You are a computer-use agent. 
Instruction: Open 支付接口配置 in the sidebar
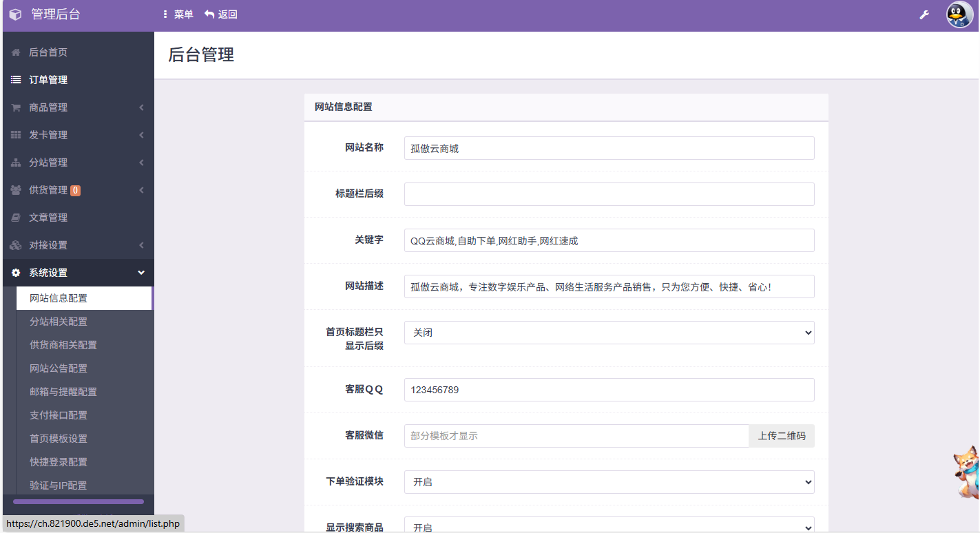(x=59, y=415)
